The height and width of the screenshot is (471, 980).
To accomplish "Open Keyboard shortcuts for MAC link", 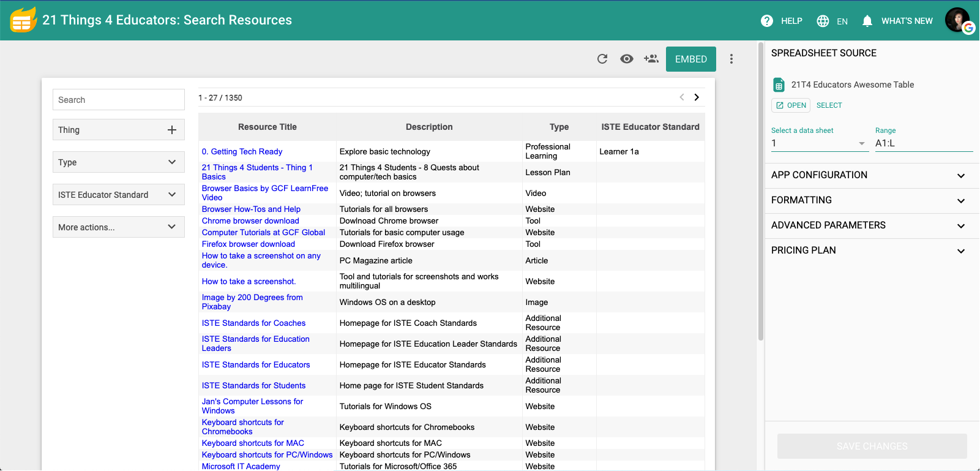I will coord(253,443).
